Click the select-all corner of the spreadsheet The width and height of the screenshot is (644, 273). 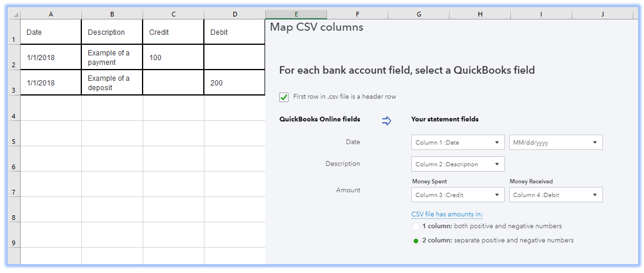point(14,14)
